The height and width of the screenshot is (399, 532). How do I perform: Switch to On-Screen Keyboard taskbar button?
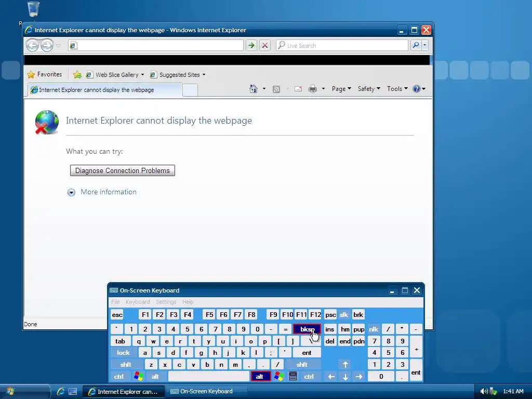206,392
